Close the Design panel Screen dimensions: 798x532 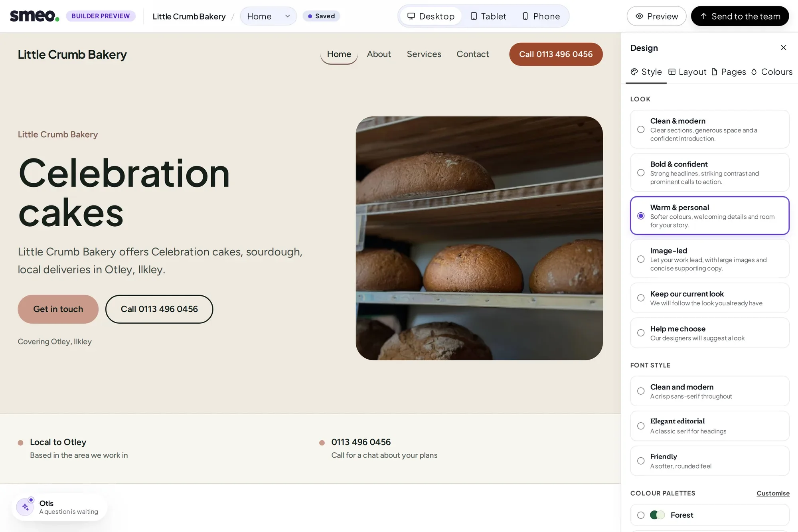[783, 47]
